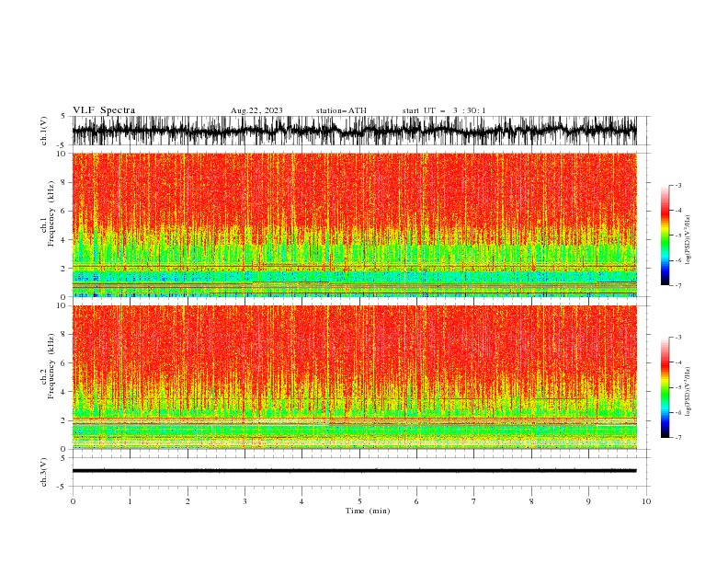Click the ch.3 flat waveform trace
Screen dimensions: 728x563
pos(354,471)
